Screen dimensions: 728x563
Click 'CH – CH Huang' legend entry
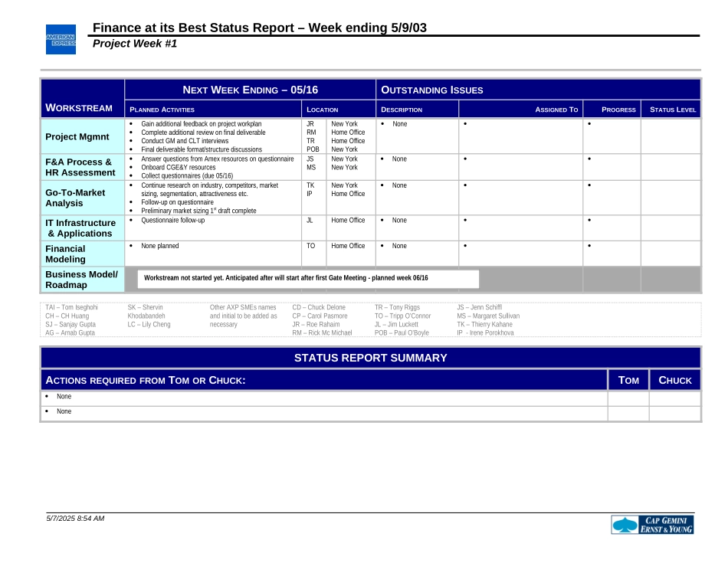67,316
